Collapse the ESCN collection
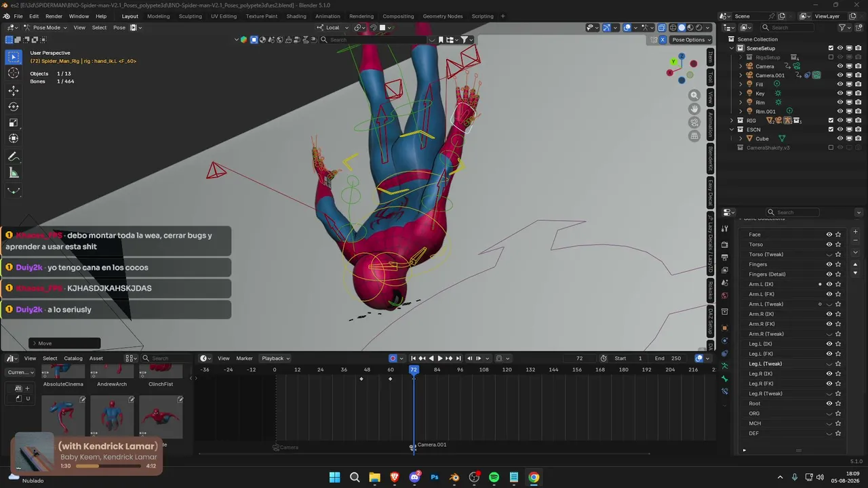868x488 pixels. [x=732, y=129]
